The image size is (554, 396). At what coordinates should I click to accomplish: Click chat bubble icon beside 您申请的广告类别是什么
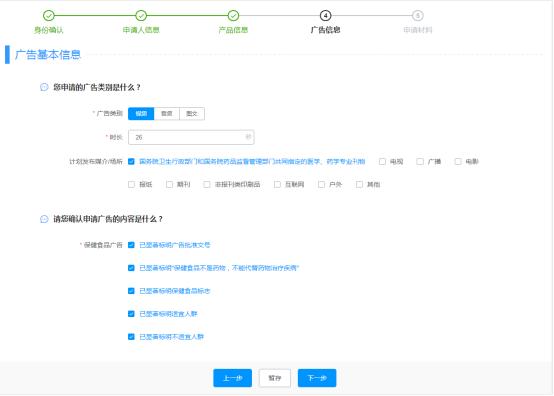click(x=44, y=87)
